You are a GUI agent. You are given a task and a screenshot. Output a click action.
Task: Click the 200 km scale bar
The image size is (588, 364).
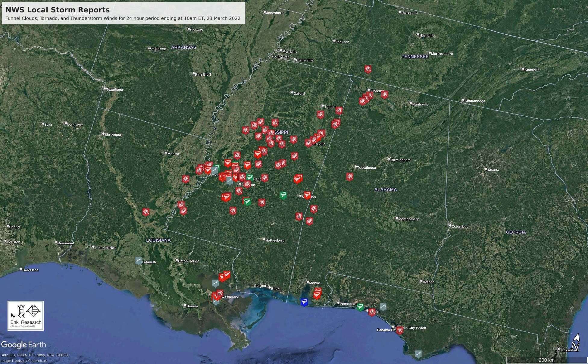pyautogui.click(x=546, y=360)
